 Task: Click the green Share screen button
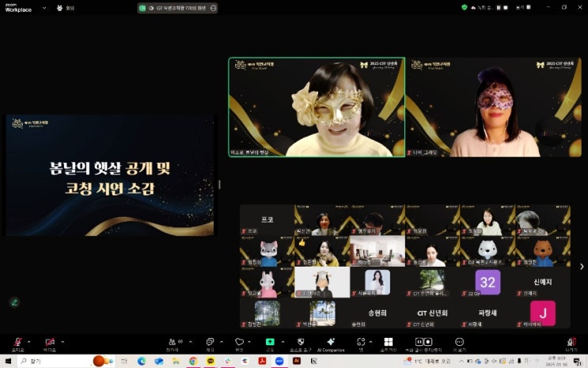point(270,342)
